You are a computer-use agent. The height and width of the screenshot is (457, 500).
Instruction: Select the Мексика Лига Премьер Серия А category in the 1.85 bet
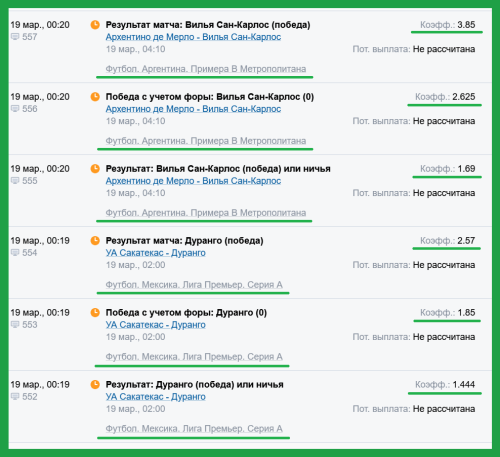coord(194,357)
